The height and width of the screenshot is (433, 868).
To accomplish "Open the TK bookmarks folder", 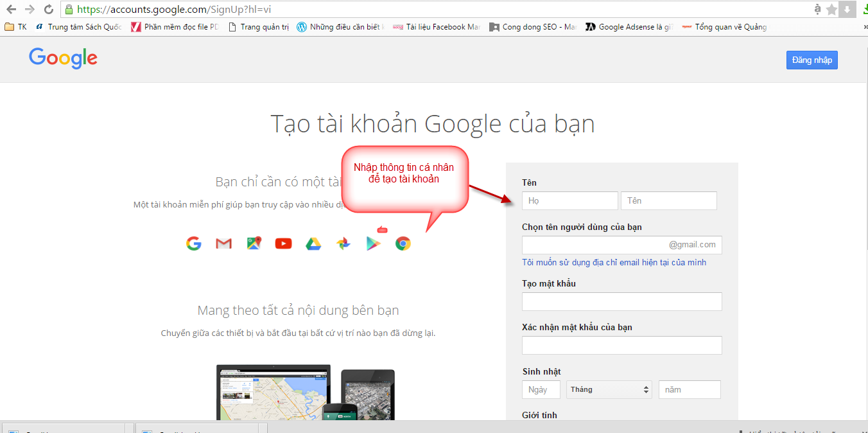I will coord(15,27).
